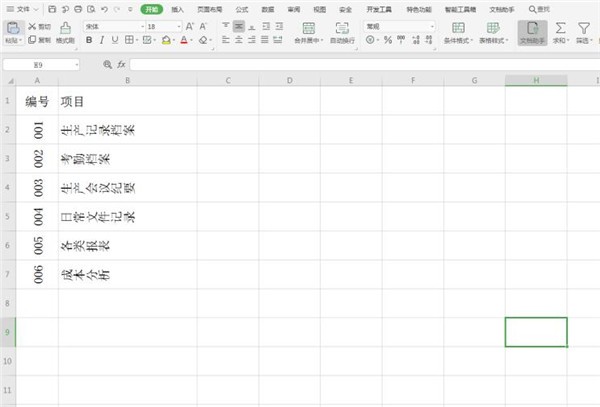Viewport: 600px width, 407px height.
Task: Click the AutoSum (求和) sigma icon
Action: (561, 28)
